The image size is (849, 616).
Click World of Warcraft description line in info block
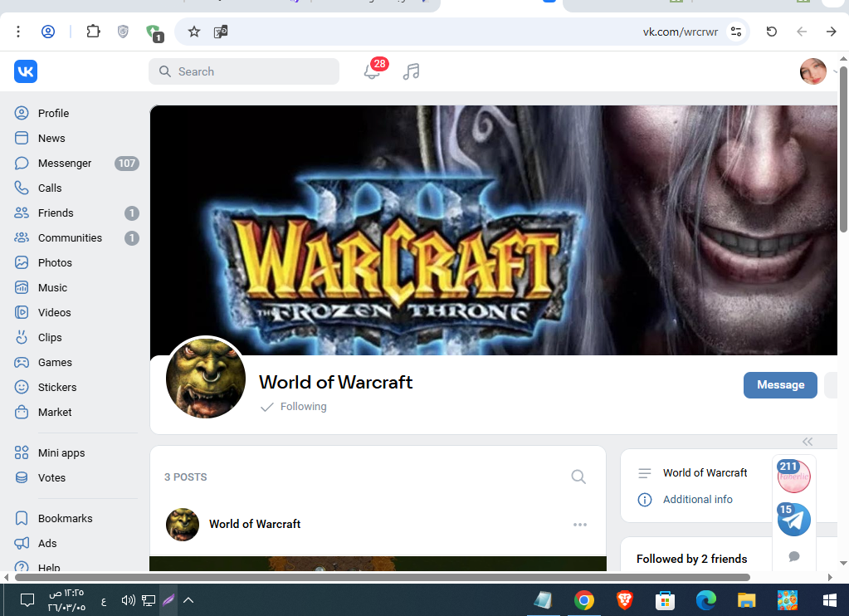[705, 473]
